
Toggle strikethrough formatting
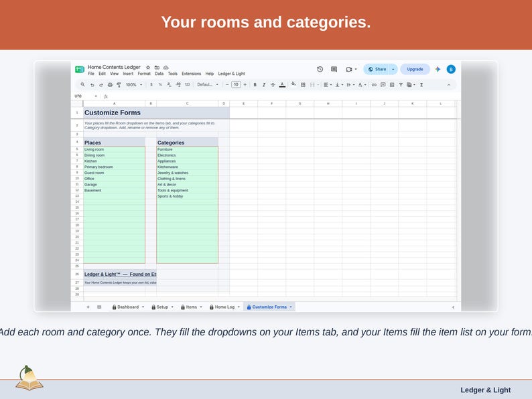click(x=273, y=85)
